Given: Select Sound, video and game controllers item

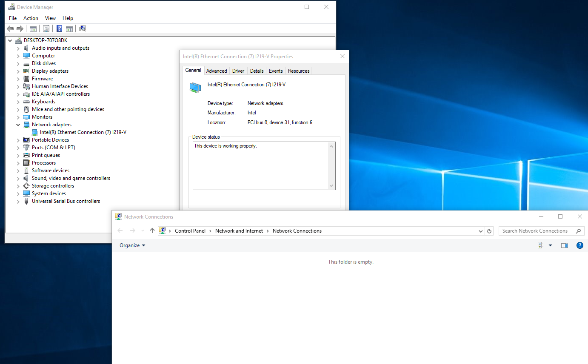Looking at the screenshot, I should pyautogui.click(x=71, y=178).
